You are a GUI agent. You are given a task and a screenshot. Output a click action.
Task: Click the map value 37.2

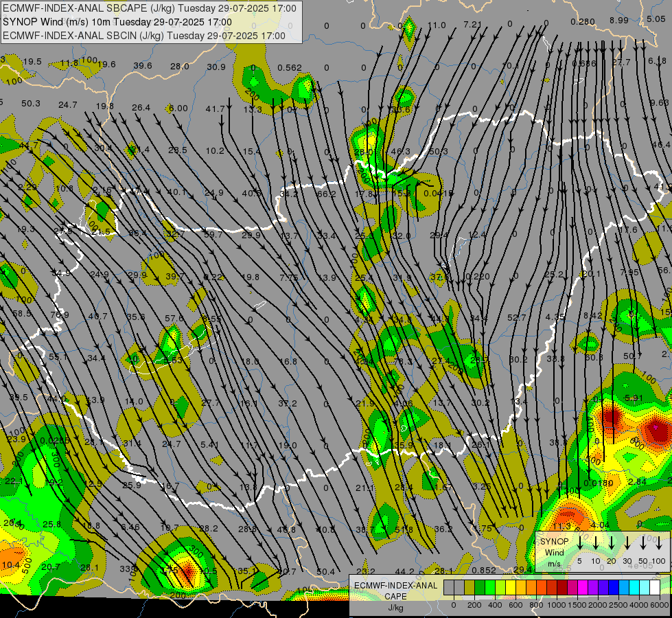tap(287, 404)
